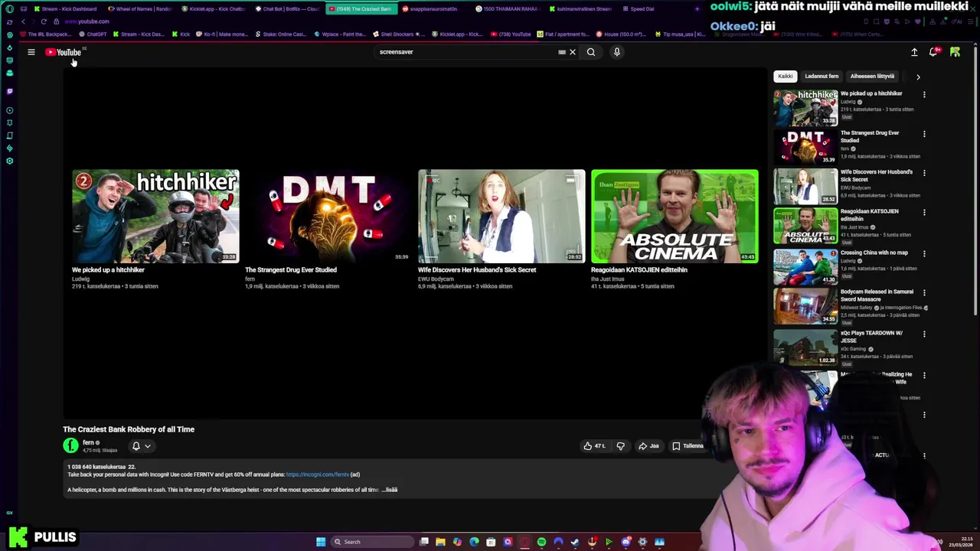Open the incogni.com/ferntv link in description
The width and height of the screenshot is (980, 551).
317,474
